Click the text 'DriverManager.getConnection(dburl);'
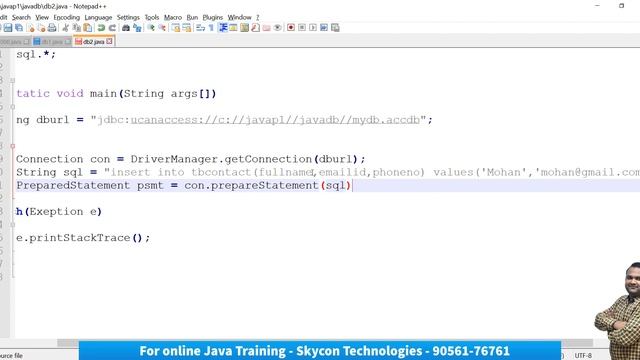640x360 pixels. pos(248,159)
